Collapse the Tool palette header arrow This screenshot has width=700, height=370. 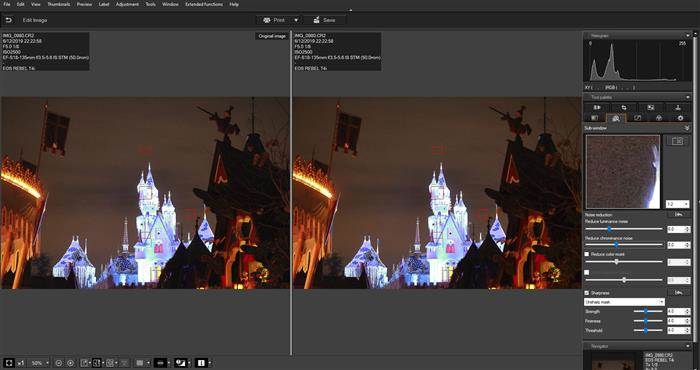pyautogui.click(x=688, y=97)
